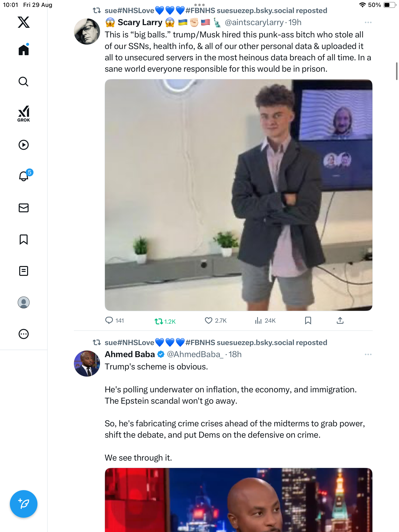Open @AhmedBaba_ profile handle link

[x=195, y=354]
